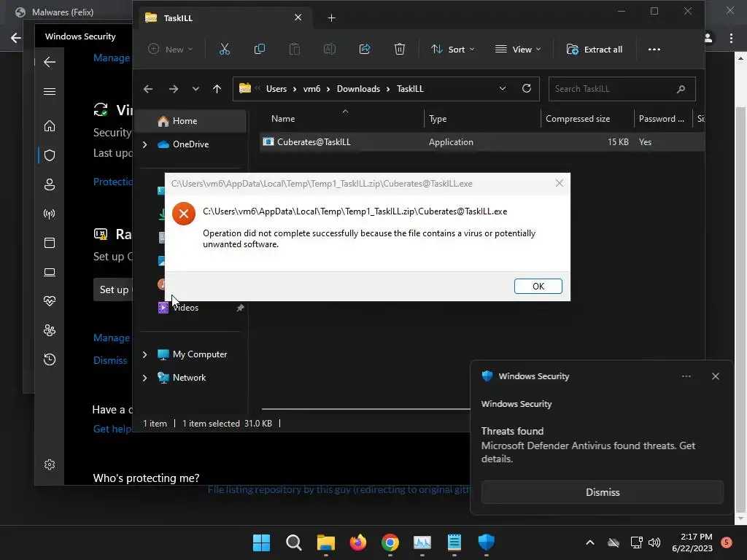This screenshot has width=747, height=560.
Task: Go back in File Explorer navigation
Action: point(148,89)
